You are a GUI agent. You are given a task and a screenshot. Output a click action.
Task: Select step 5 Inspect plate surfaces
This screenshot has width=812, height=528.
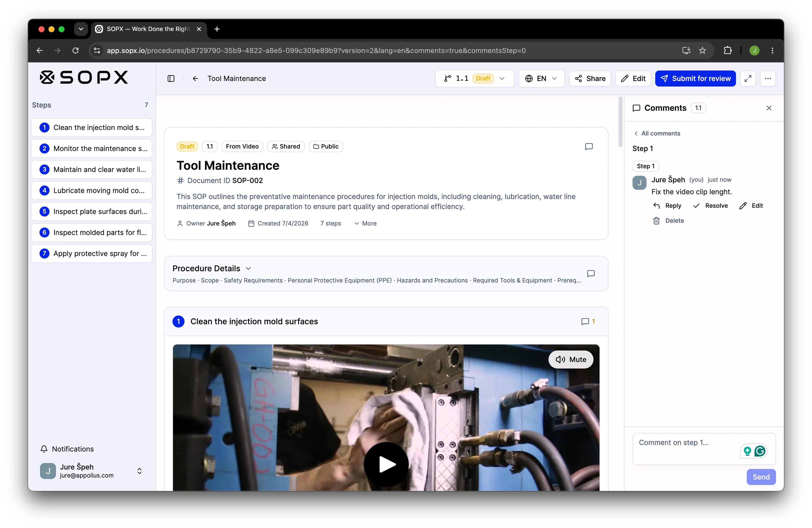click(x=91, y=211)
